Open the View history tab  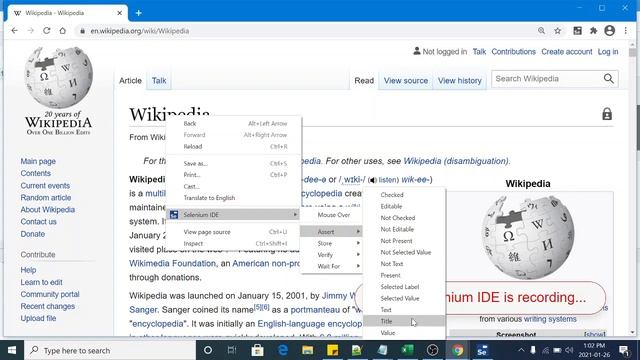tap(460, 80)
